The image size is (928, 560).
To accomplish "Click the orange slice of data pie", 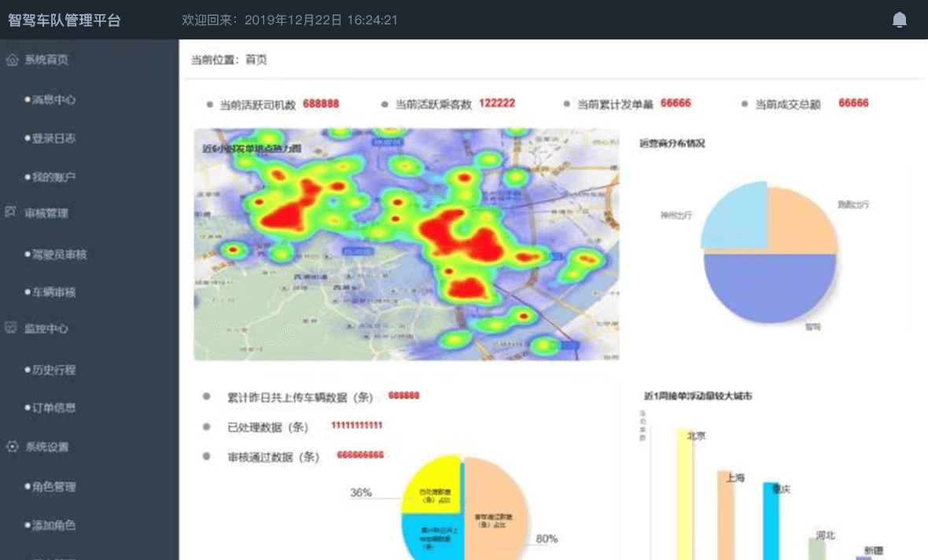I will coord(496,509).
